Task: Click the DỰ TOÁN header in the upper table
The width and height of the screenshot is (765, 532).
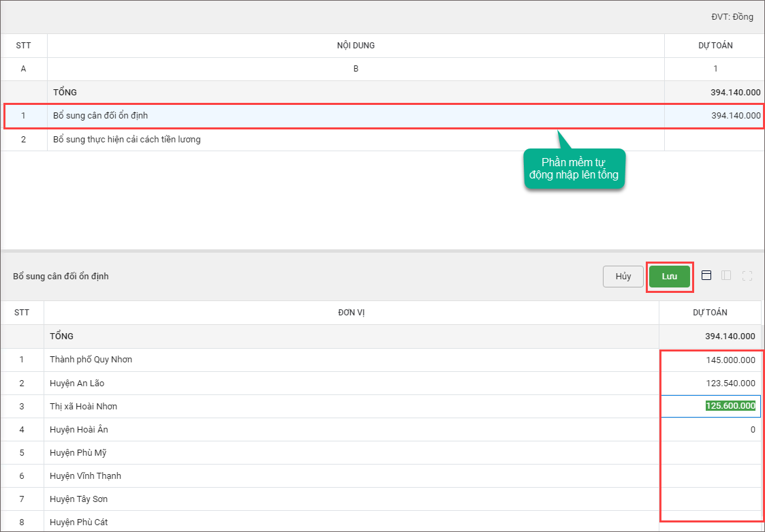Action: point(715,46)
